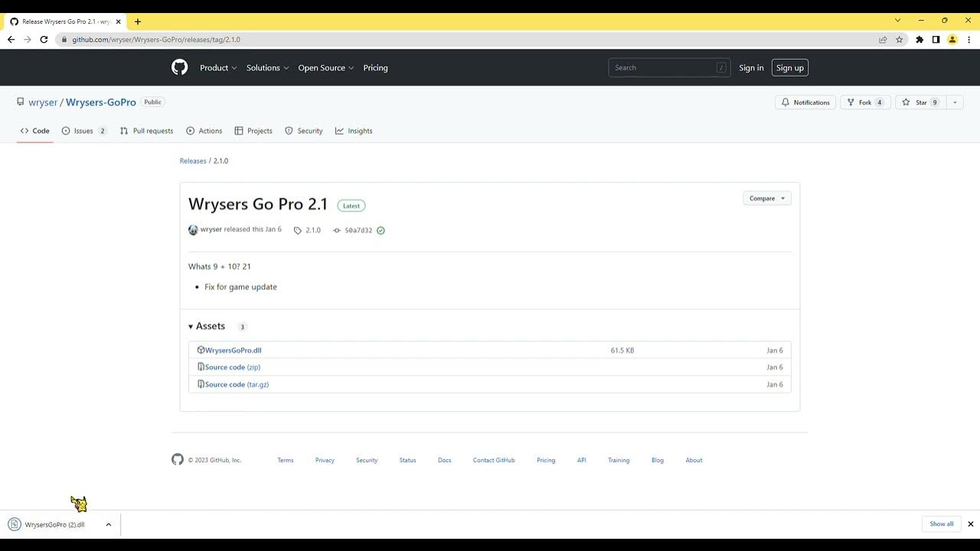Click the commit icon beside 50a7d32
The height and width of the screenshot is (551, 980).
coord(337,230)
